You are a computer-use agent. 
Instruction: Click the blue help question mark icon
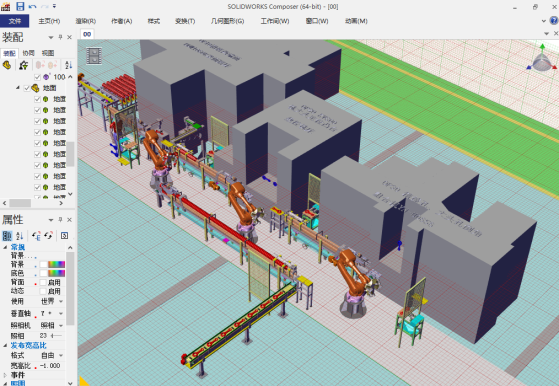tap(554, 21)
